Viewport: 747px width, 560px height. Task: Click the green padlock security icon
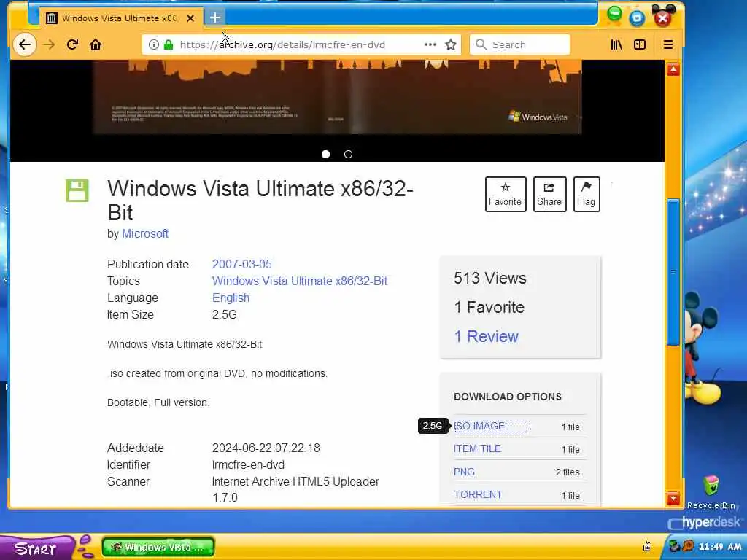[169, 44]
